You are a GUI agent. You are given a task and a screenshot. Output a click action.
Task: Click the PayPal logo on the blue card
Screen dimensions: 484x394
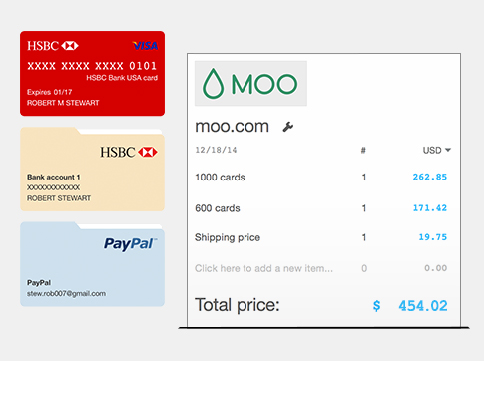tap(130, 244)
